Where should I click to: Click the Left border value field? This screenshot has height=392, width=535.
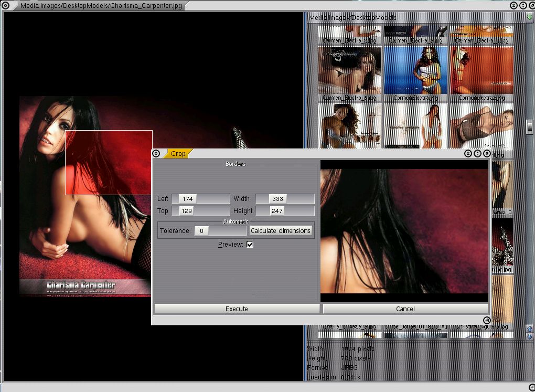200,199
